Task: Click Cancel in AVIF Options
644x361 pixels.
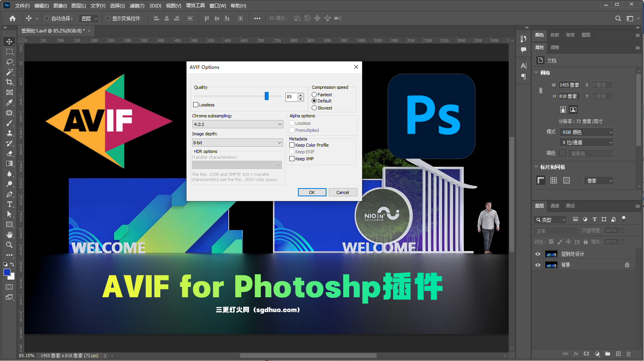Action: point(343,192)
